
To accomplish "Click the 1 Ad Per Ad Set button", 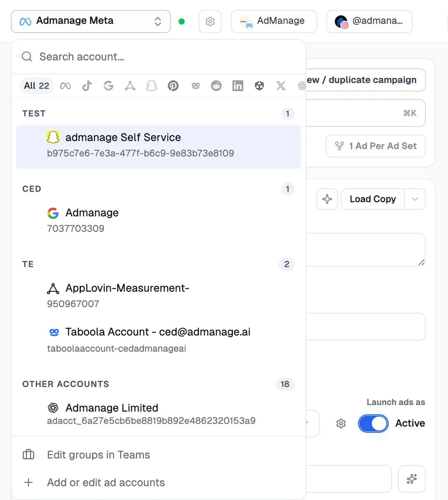I will click(x=375, y=146).
